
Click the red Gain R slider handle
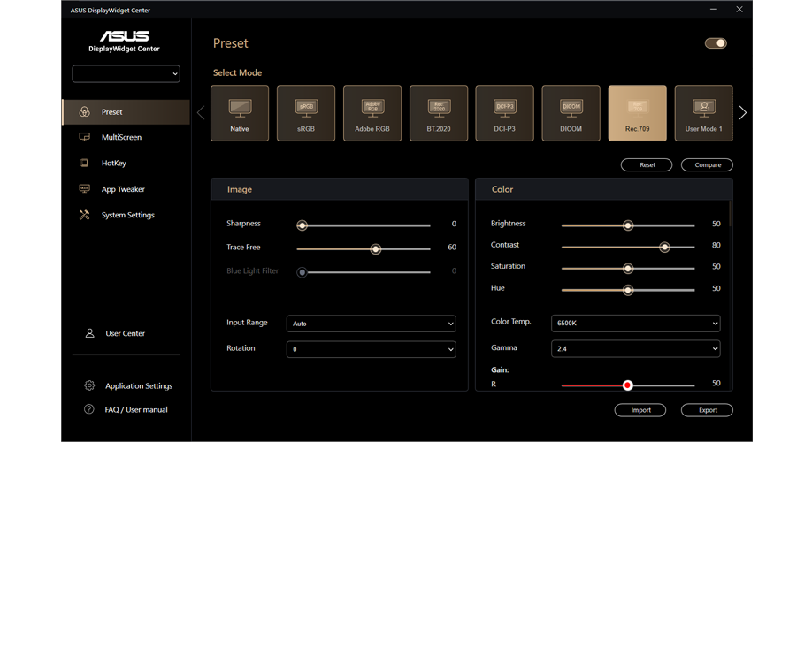(x=628, y=385)
